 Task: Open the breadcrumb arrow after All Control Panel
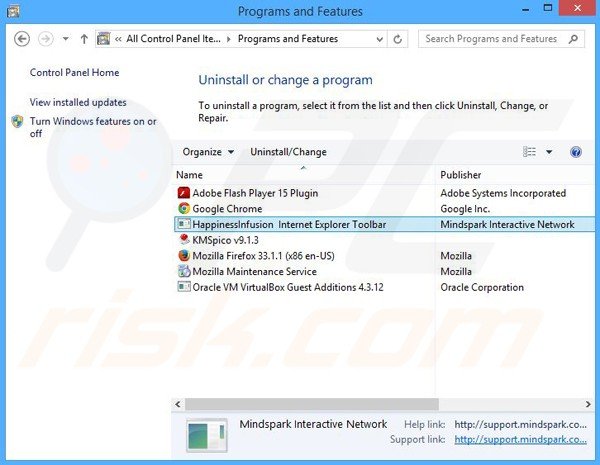(x=229, y=39)
